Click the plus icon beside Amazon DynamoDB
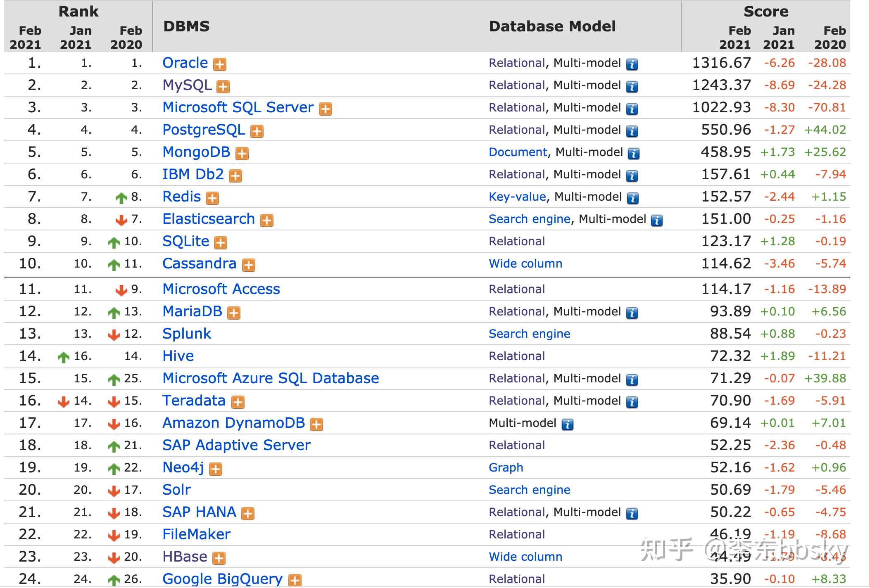870x588 pixels. click(316, 424)
